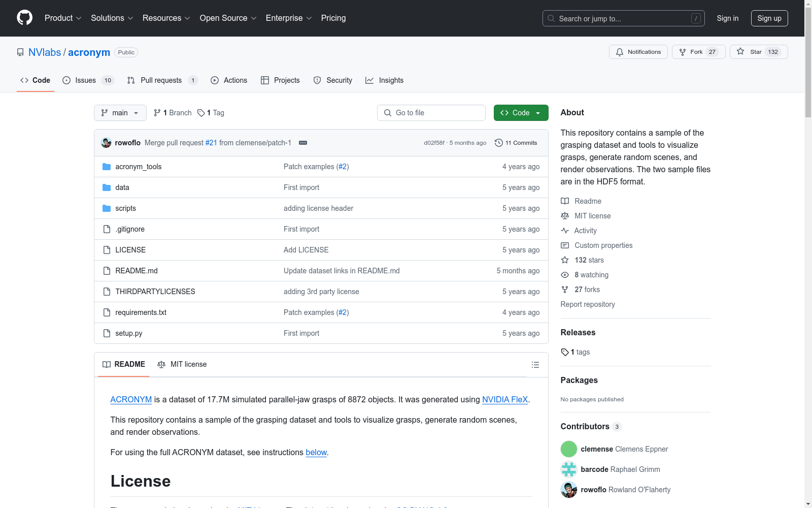812x508 pixels.
Task: Click the pulse icon beside Activity
Action: point(565,231)
